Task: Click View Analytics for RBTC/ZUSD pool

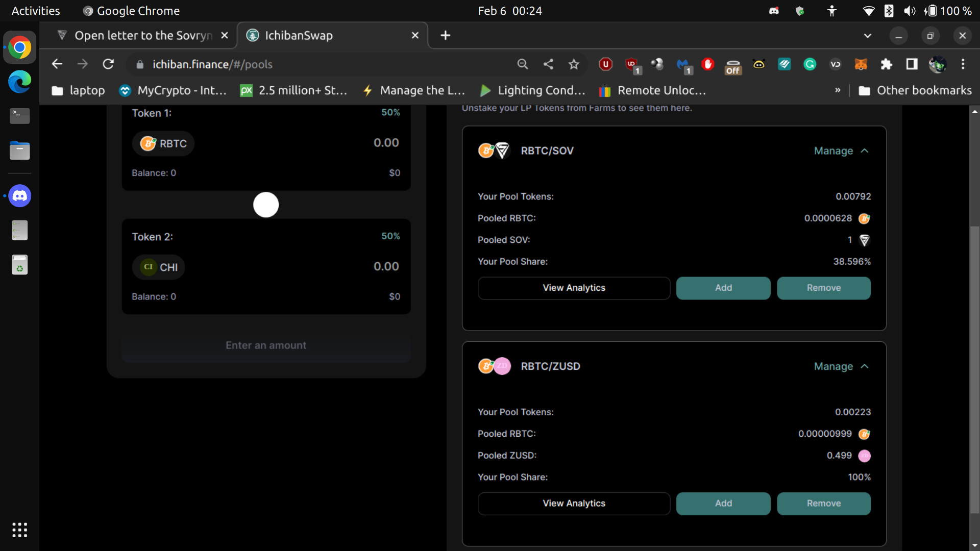Action: pos(573,504)
